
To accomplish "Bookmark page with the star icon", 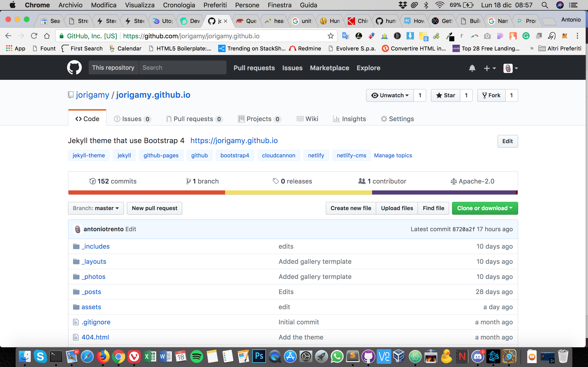I will (331, 36).
